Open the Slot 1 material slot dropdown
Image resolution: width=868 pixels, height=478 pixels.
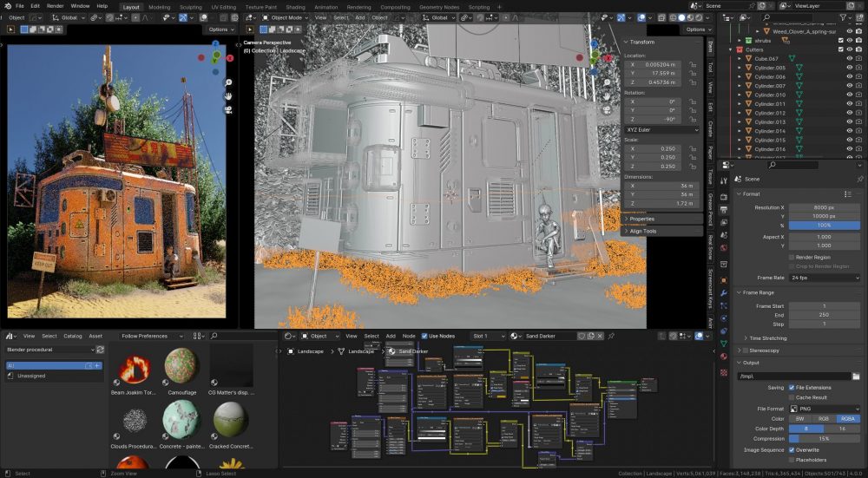[487, 336]
